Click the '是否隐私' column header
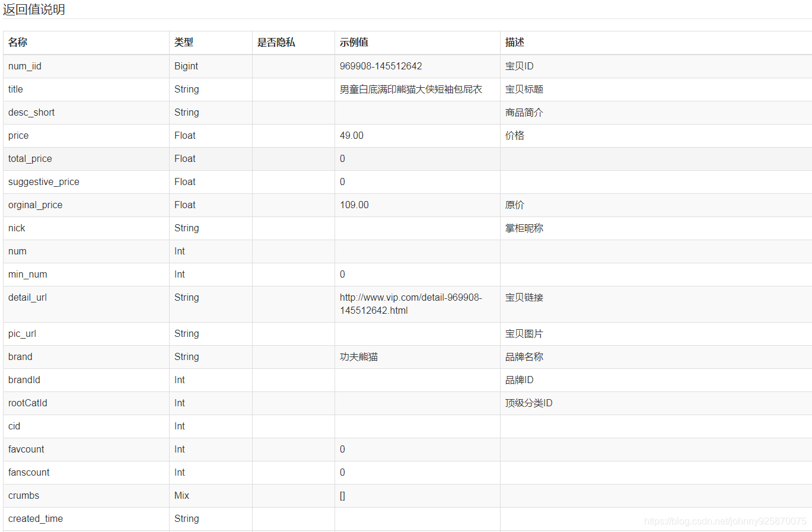 point(276,42)
